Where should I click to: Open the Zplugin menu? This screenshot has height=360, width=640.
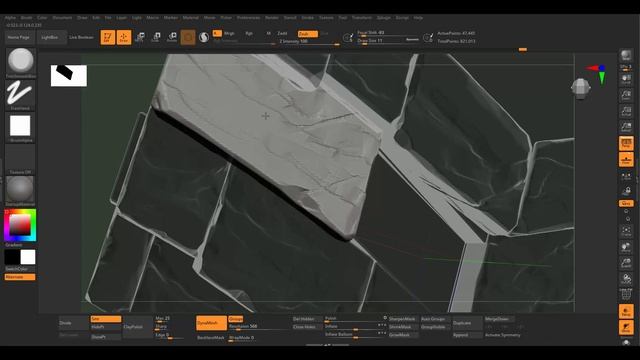coord(383,18)
